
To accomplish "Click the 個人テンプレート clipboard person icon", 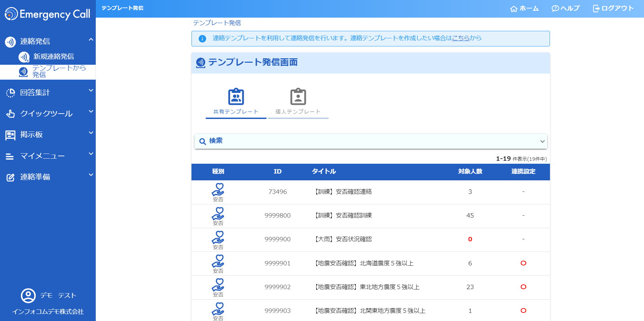I will click(298, 97).
